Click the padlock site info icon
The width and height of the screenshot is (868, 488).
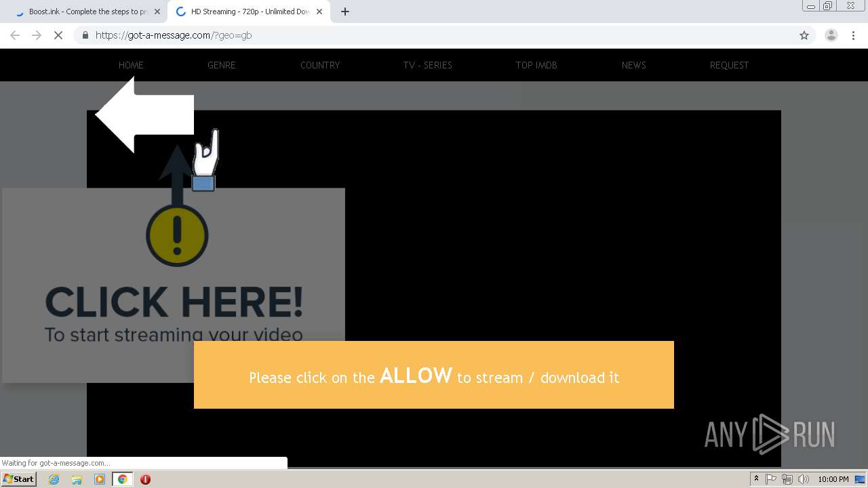tap(85, 35)
